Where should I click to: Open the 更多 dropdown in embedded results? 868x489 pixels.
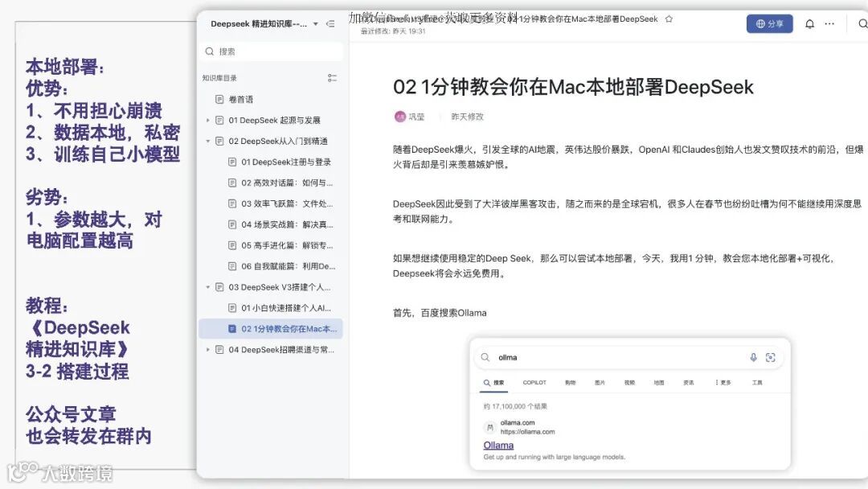[x=723, y=383]
